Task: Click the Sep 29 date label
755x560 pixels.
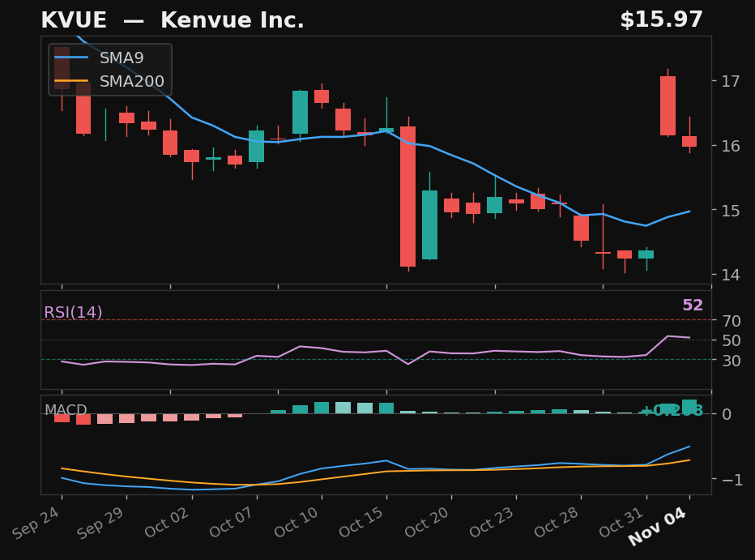Action: point(100,523)
